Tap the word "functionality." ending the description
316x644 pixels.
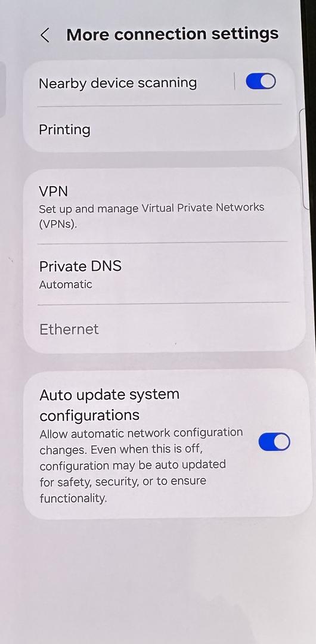(x=73, y=498)
